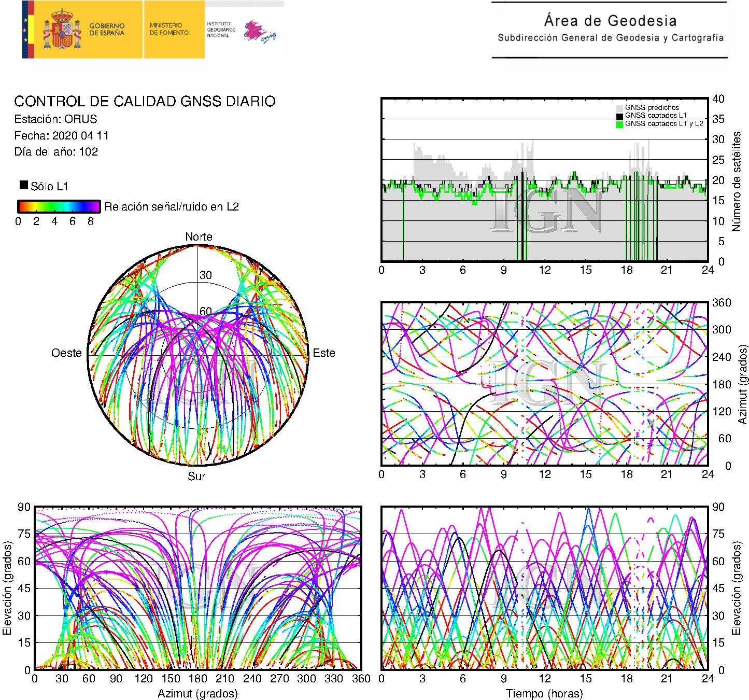Click the Sur label below the sky plot

click(x=196, y=476)
